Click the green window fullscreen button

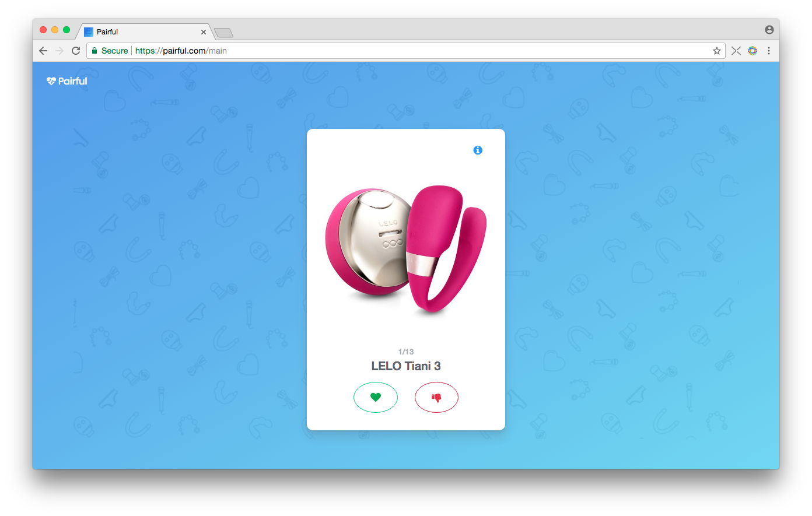(x=66, y=30)
